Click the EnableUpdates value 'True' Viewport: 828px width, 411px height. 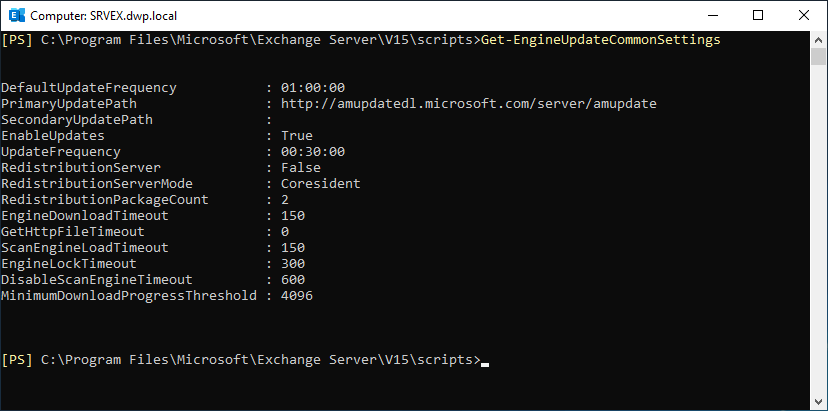(297, 136)
